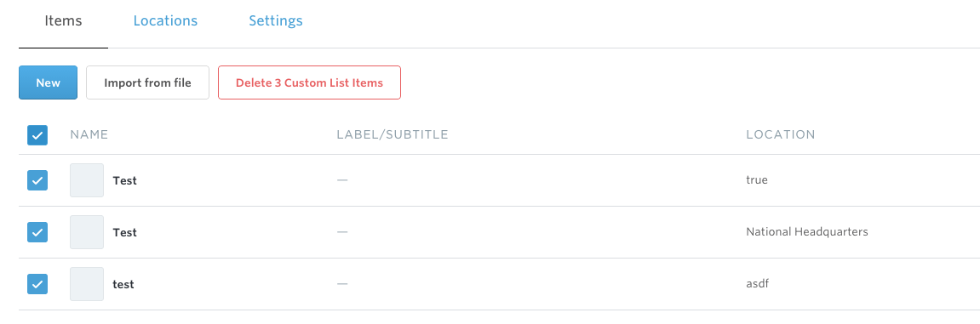Switch to the Locations tab
Image resolution: width=980 pixels, height=324 pixels.
point(165,20)
